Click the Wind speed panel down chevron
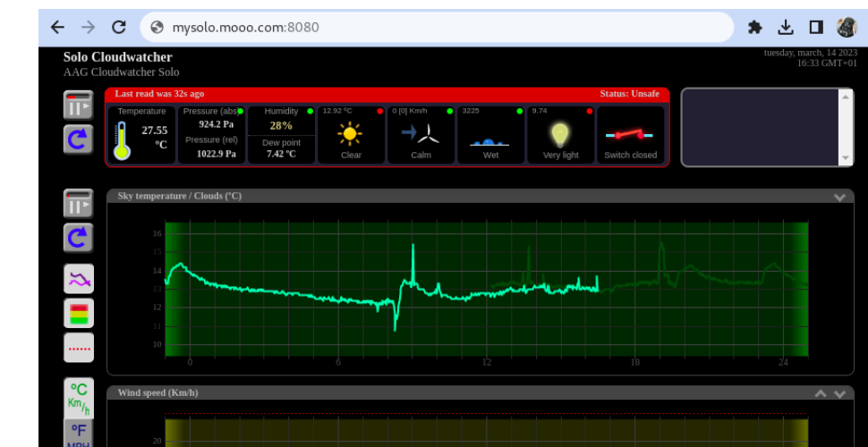The image size is (868, 447). click(839, 394)
